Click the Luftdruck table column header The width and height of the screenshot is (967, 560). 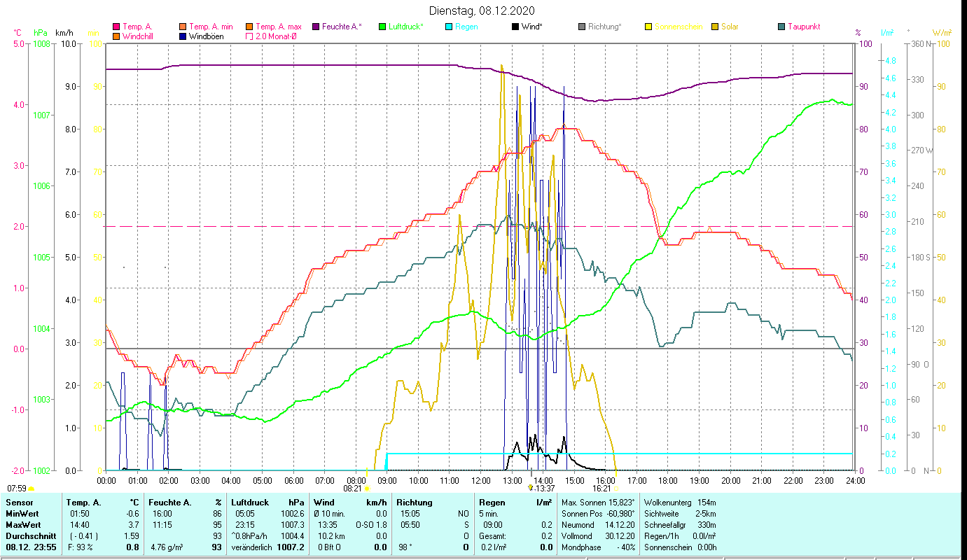click(x=250, y=503)
